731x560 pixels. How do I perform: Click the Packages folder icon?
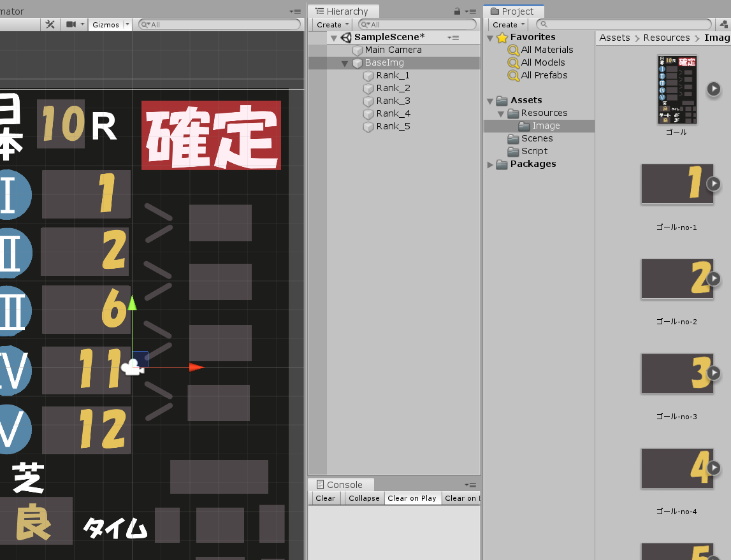click(x=502, y=164)
